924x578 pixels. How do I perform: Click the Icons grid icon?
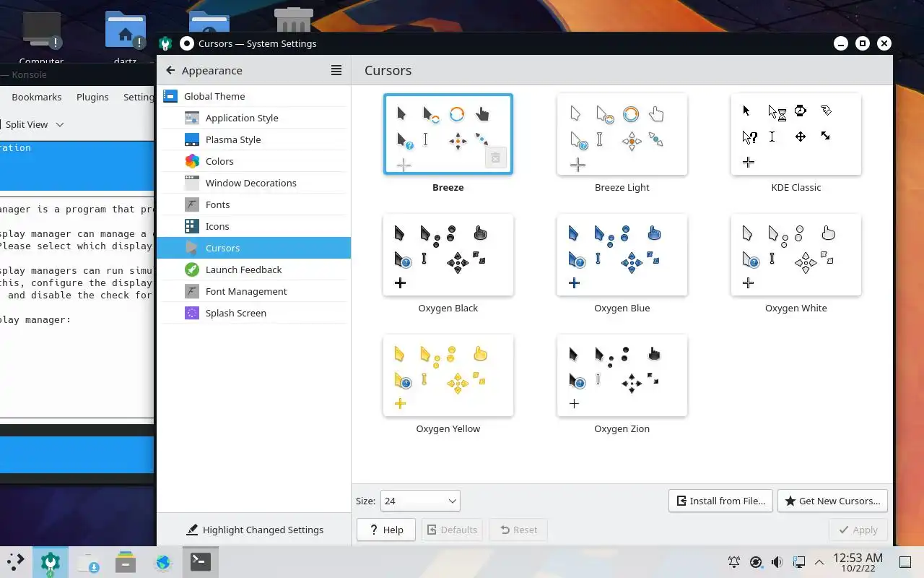191,226
